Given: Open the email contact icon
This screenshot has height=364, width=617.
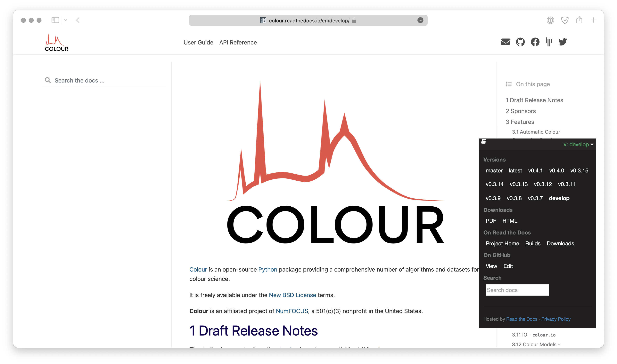Looking at the screenshot, I should tap(505, 42).
